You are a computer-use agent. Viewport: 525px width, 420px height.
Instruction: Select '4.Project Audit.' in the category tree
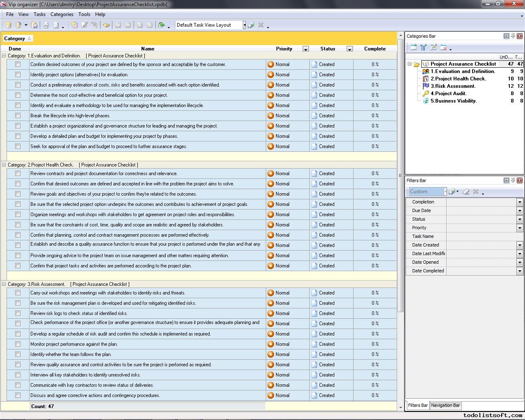[448, 94]
